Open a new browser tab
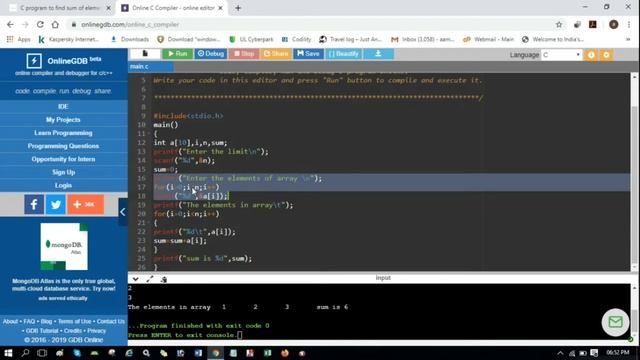This screenshot has width=640, height=360. click(238, 8)
